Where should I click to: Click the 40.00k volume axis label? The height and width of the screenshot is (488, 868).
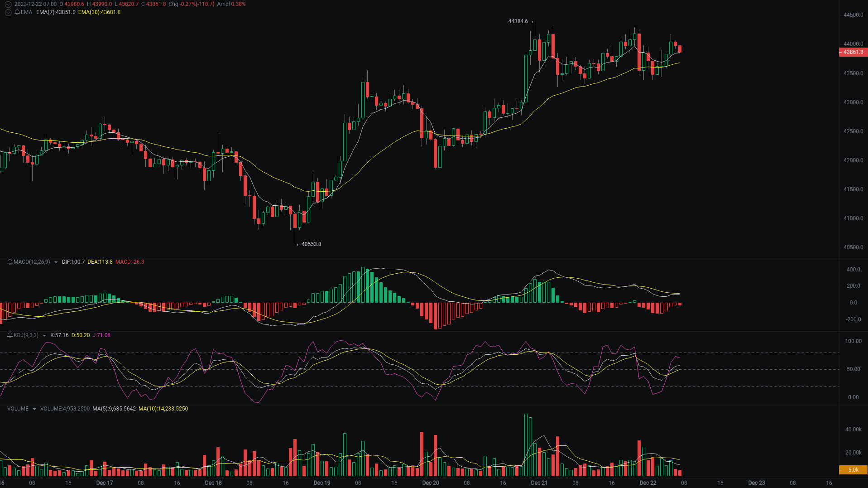[x=853, y=430]
